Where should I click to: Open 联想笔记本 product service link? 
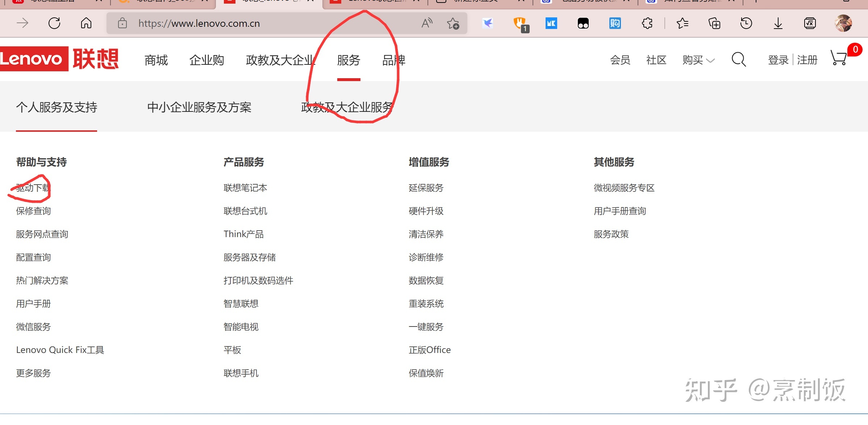245,188
